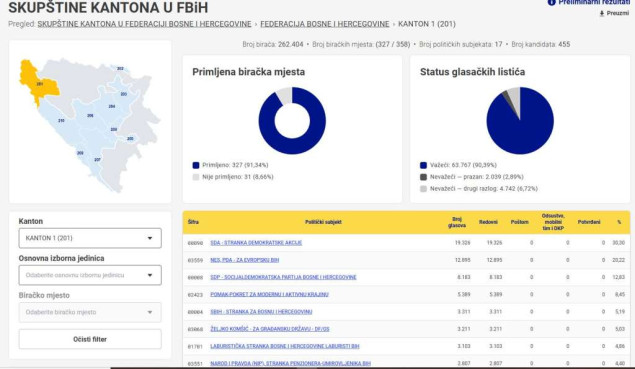Click the download icon next to Preuzmi

(602, 13)
